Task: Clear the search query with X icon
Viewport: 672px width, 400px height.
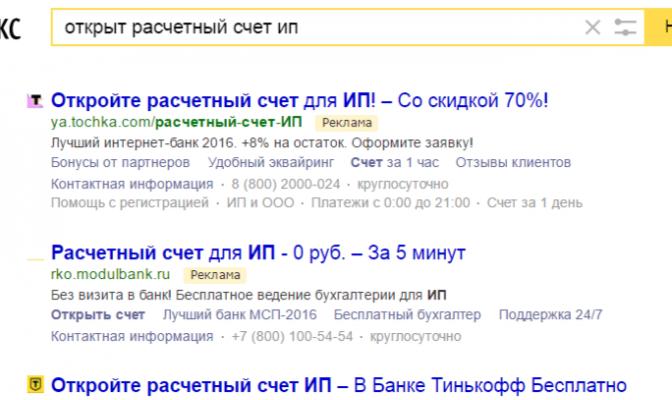Action: tap(593, 28)
